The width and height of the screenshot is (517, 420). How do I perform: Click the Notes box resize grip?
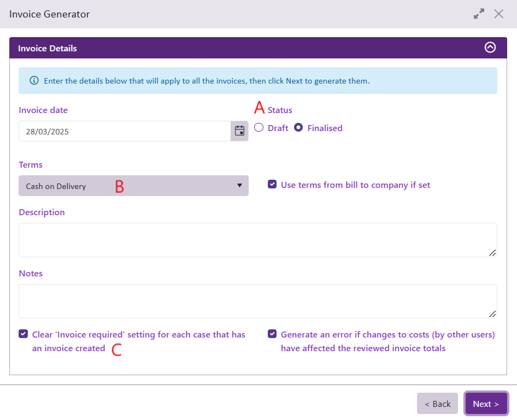click(492, 314)
